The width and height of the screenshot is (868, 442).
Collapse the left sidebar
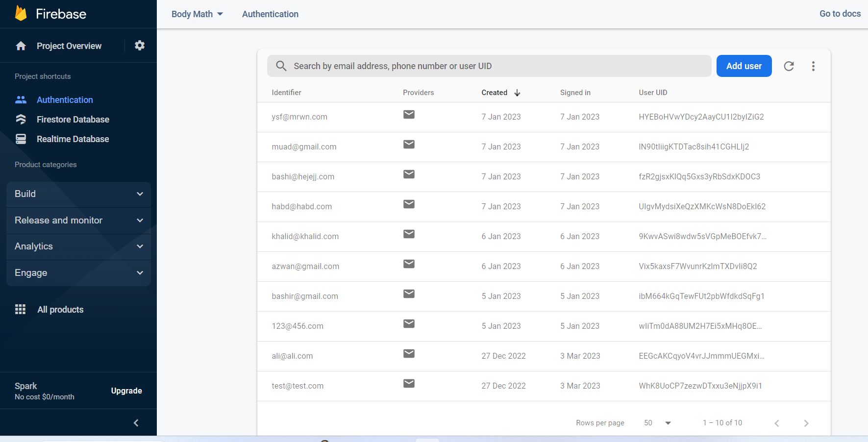click(136, 422)
